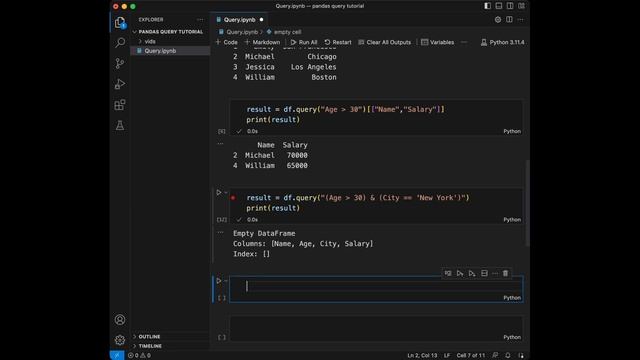This screenshot has height=360, width=640.
Task: Execute Above Cells in the cell toolbar
Action: (460, 273)
